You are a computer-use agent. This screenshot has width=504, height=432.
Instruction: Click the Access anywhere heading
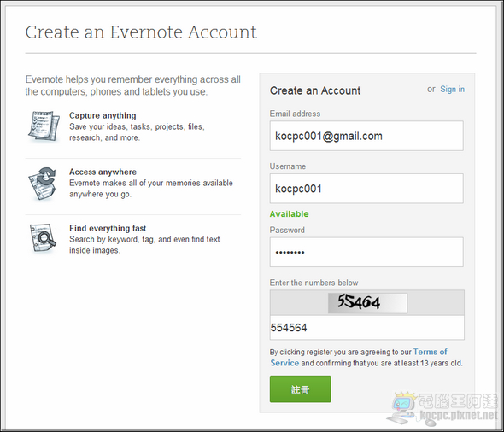pos(103,172)
